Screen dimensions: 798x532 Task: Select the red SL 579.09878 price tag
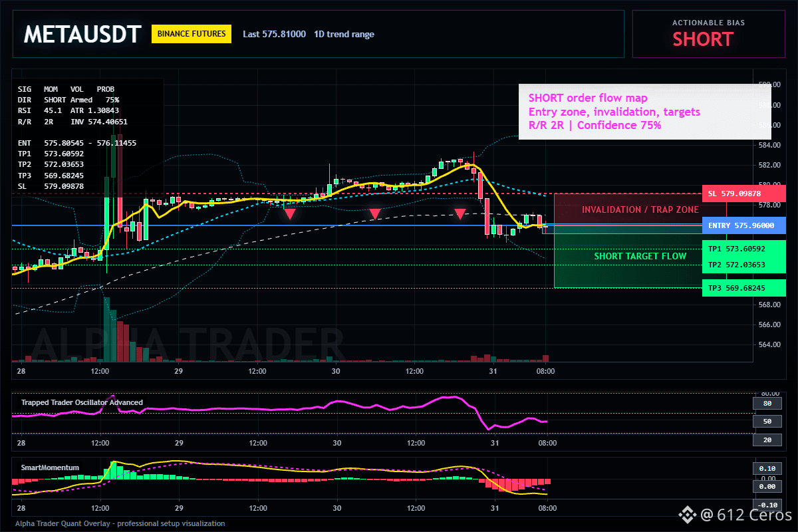744,194
